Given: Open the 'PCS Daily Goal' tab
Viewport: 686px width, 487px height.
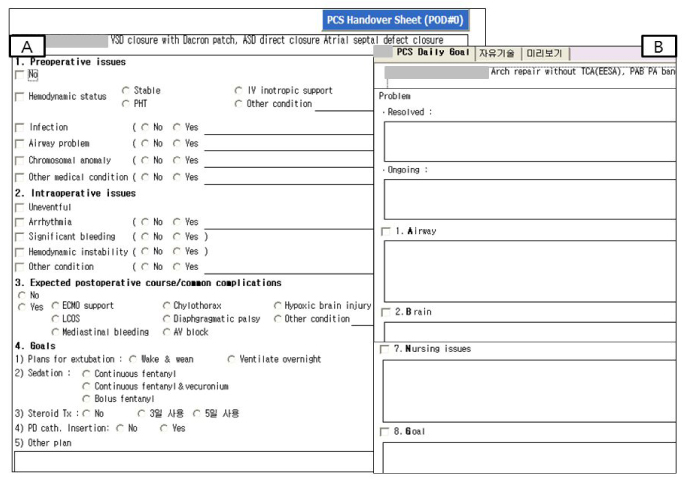Looking at the screenshot, I should click(433, 53).
